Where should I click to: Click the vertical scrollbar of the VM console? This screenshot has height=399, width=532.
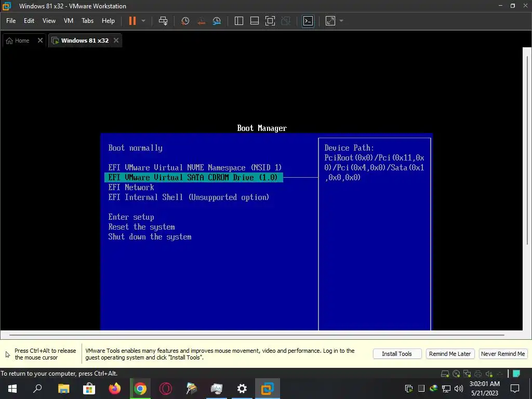coord(527,149)
